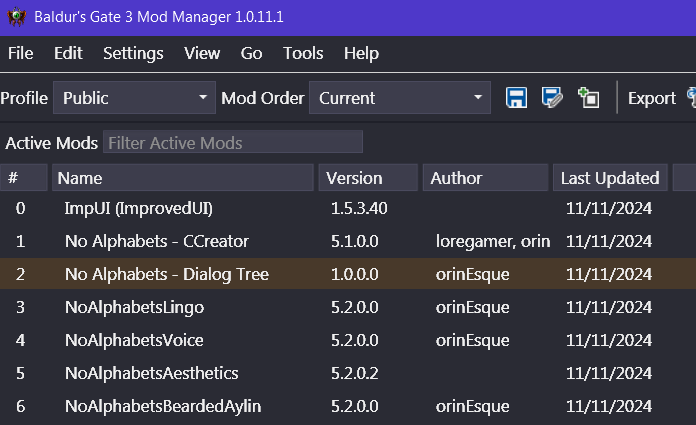The width and height of the screenshot is (696, 425).
Task: Click the Add New Order icon
Action: (588, 98)
